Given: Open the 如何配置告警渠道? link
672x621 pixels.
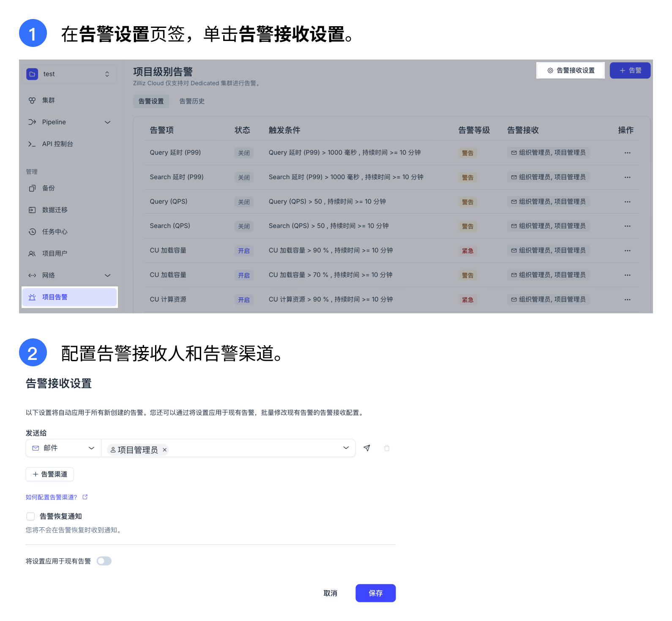Looking at the screenshot, I should tap(52, 497).
